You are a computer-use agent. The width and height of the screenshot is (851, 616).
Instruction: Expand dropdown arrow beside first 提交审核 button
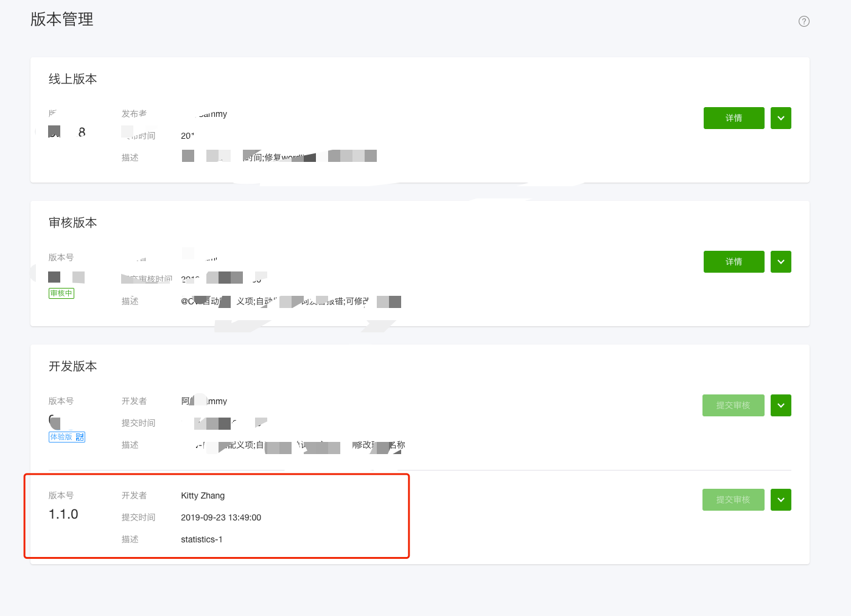[x=781, y=405]
